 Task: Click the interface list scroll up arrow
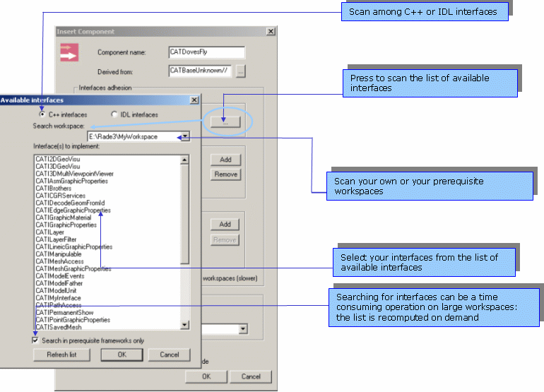(x=184, y=160)
